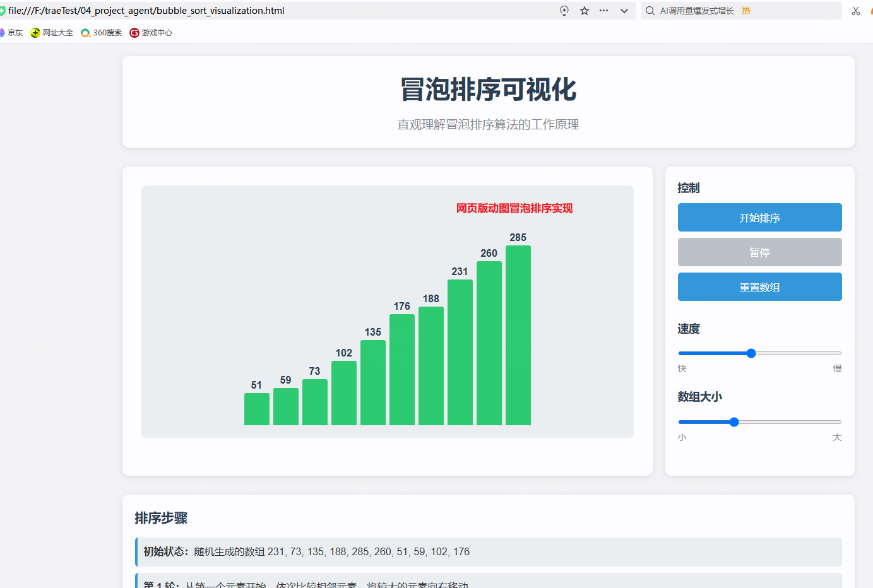Viewport: 873px width, 588px height.
Task: Click the 小 label under the size slider
Action: (682, 437)
